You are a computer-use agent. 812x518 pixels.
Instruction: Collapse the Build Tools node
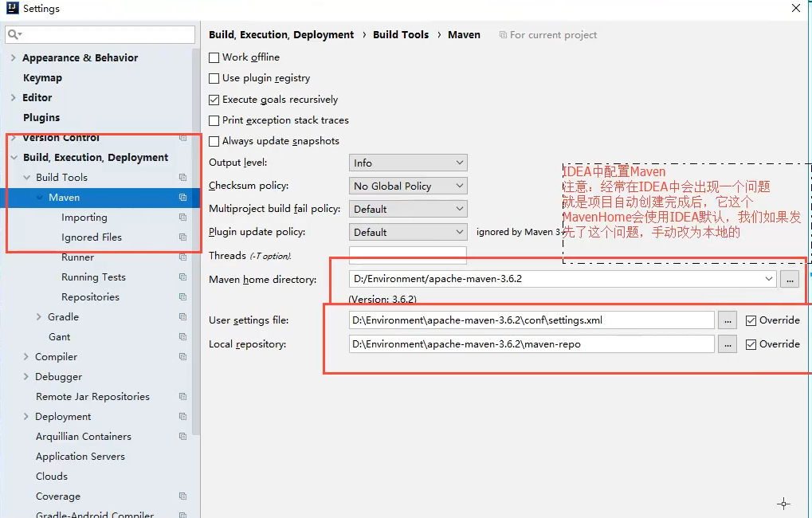(x=26, y=177)
